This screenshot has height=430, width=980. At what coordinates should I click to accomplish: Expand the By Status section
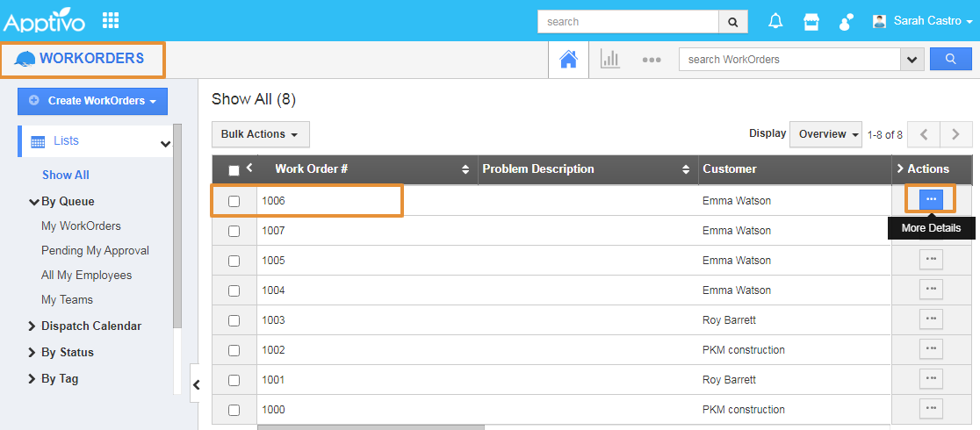point(67,352)
